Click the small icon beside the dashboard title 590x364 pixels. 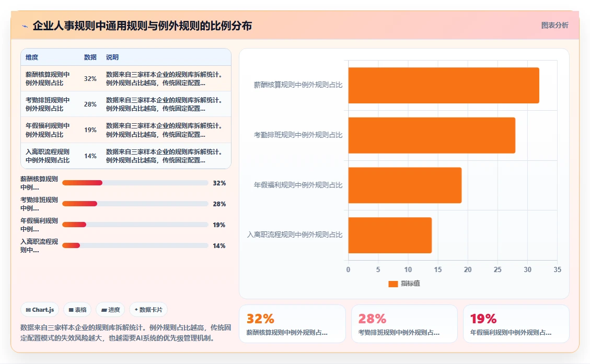point(25,26)
